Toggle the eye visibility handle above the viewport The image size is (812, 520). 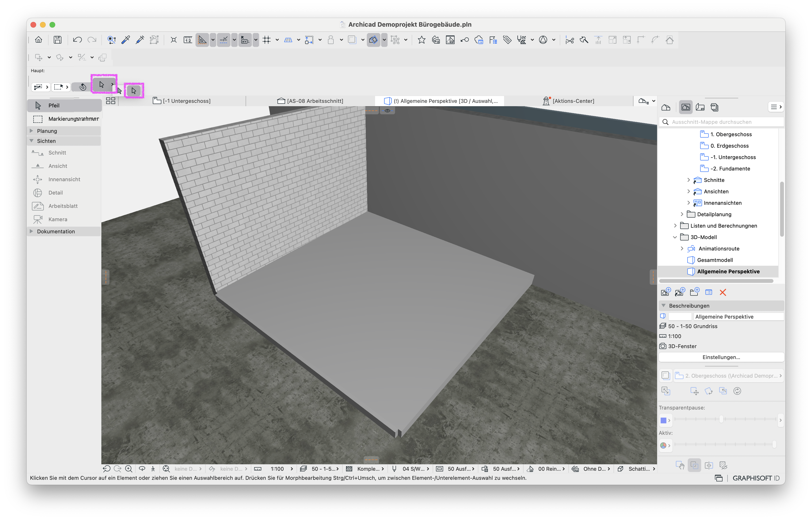tap(387, 110)
